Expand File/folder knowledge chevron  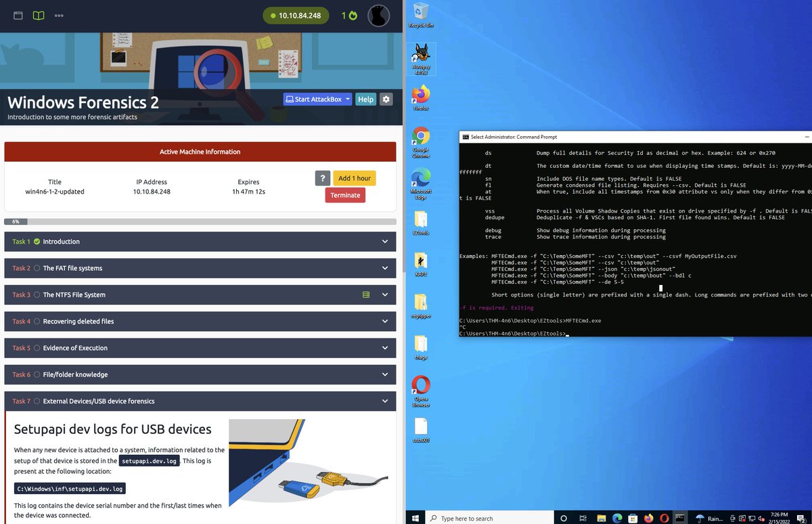pos(385,374)
